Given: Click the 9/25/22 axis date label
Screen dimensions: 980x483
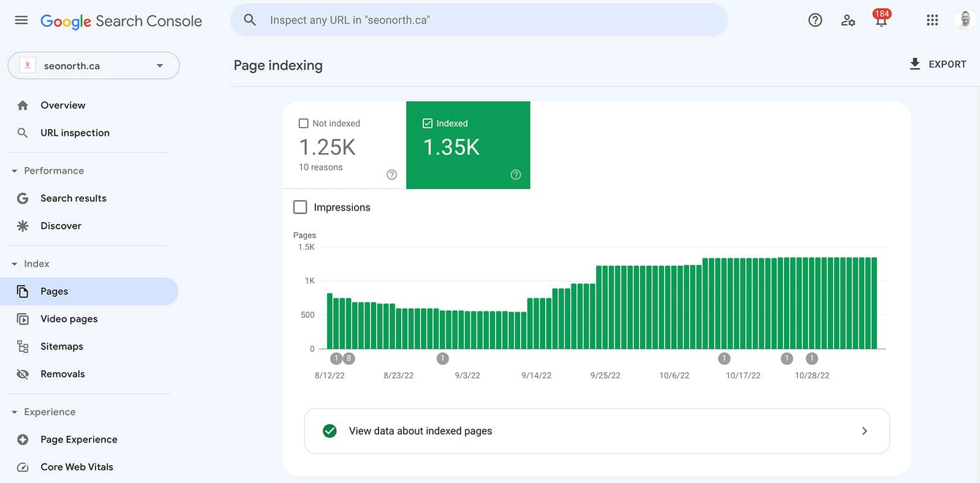Looking at the screenshot, I should (605, 375).
